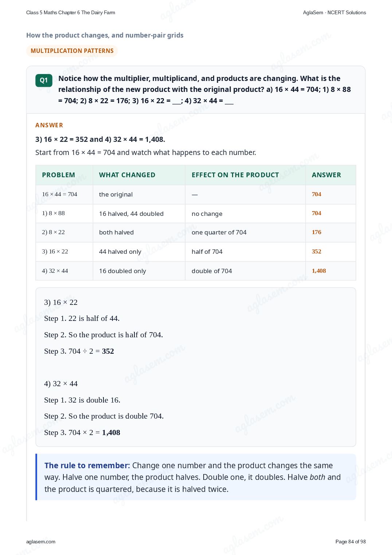Screen dimensions: 392x555
Task: Click the orange ANSWER label
Action: pos(49,125)
